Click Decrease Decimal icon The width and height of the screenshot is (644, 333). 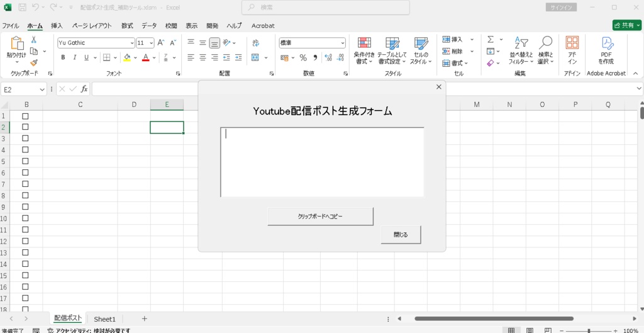(x=340, y=57)
